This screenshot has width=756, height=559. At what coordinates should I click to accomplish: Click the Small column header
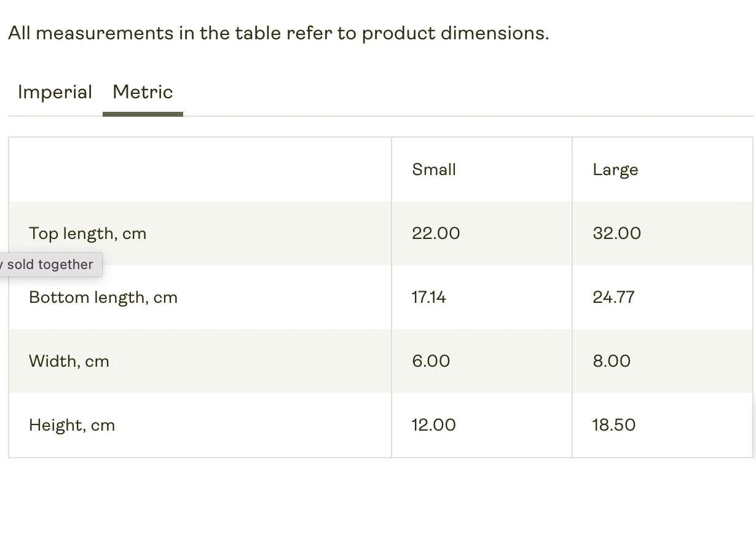pyautogui.click(x=434, y=170)
